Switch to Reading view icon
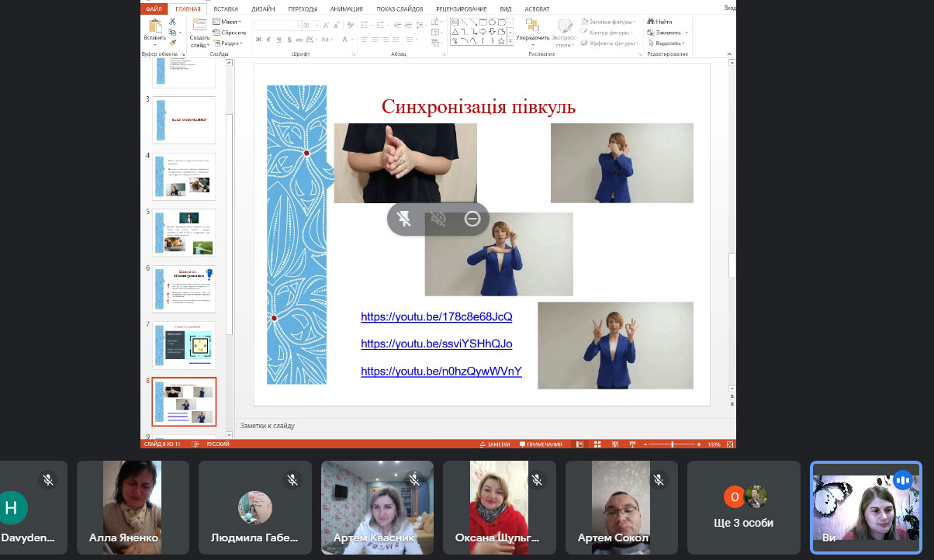Viewport: 934px width, 560px height. 614,444
